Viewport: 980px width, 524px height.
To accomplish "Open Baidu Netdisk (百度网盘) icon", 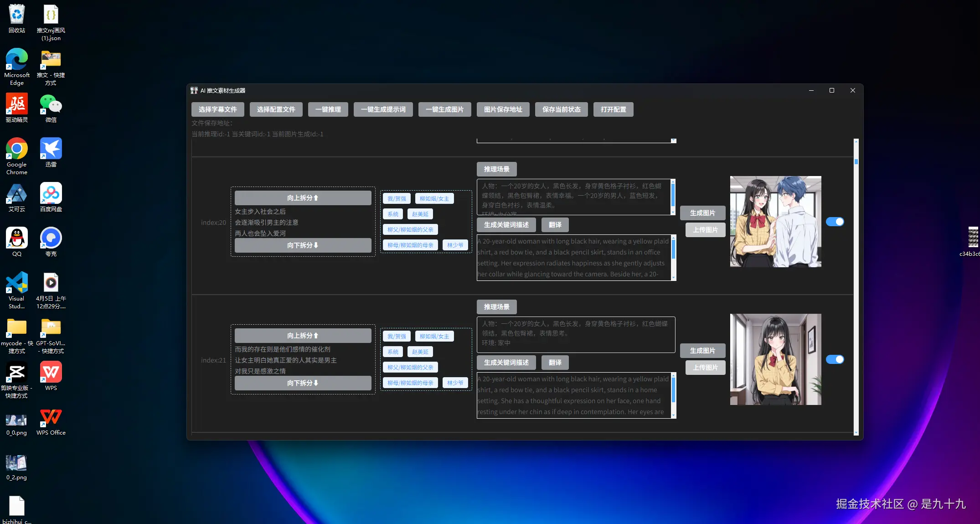I will 51,194.
